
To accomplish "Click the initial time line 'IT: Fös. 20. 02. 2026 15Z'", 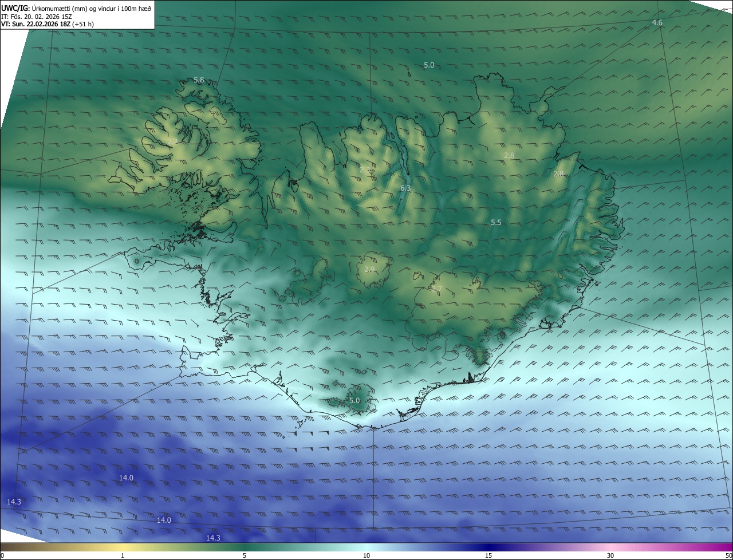I will [36, 16].
